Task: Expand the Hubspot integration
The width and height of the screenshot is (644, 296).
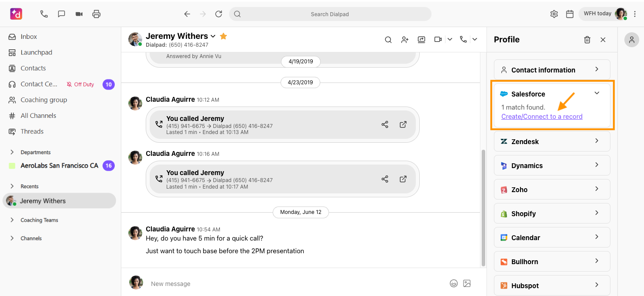Action: click(552, 285)
